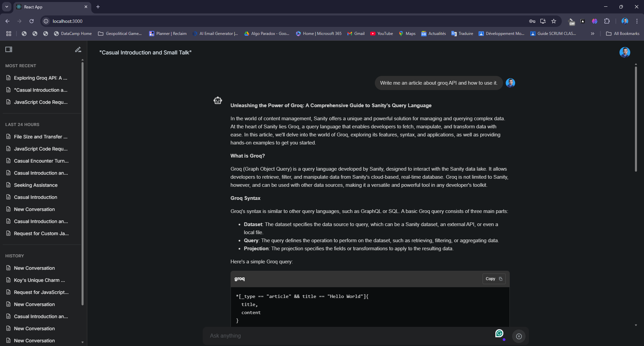This screenshot has height=346, width=644.
Task: Click the scroll-down triangle at chat bottom
Action: [x=635, y=325]
